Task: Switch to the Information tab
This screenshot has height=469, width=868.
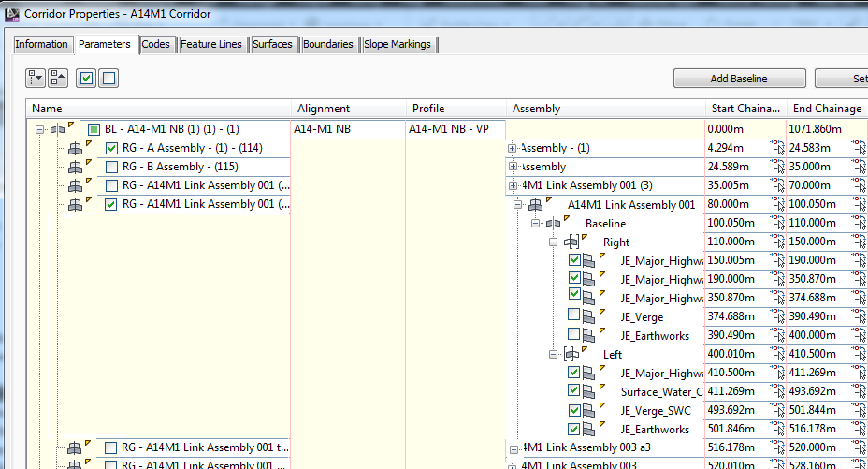Action: click(41, 44)
